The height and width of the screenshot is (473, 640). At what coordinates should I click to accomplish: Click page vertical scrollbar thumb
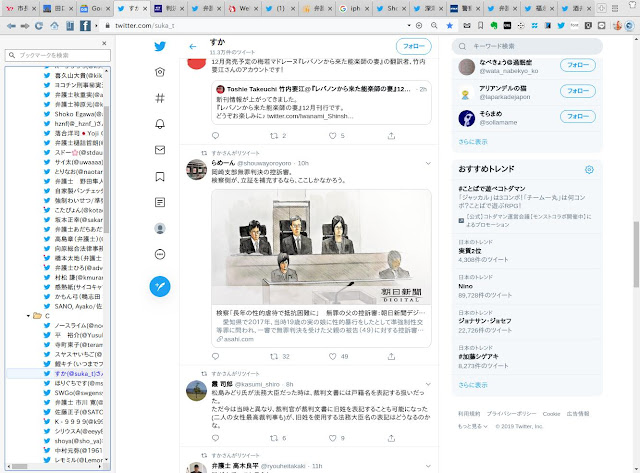(x=636, y=254)
